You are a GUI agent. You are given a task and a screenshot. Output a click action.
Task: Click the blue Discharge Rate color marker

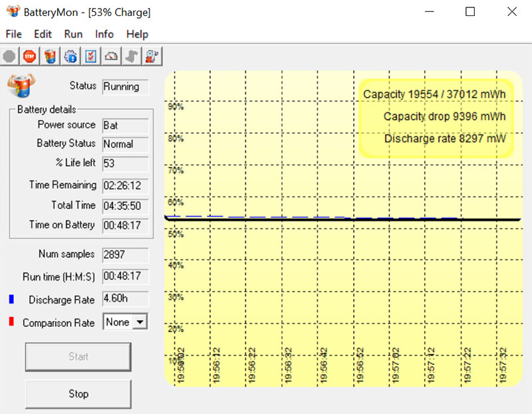(x=11, y=300)
